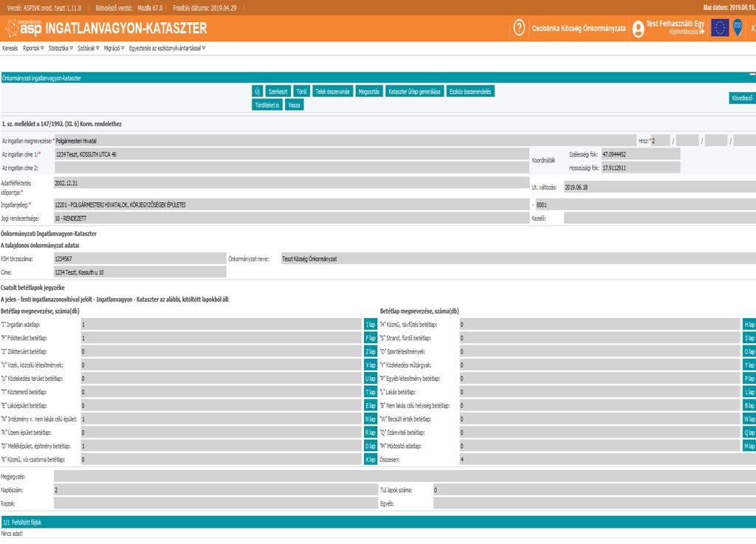The image size is (756, 544).
Task: Open the Q lap button
Action: (749, 433)
